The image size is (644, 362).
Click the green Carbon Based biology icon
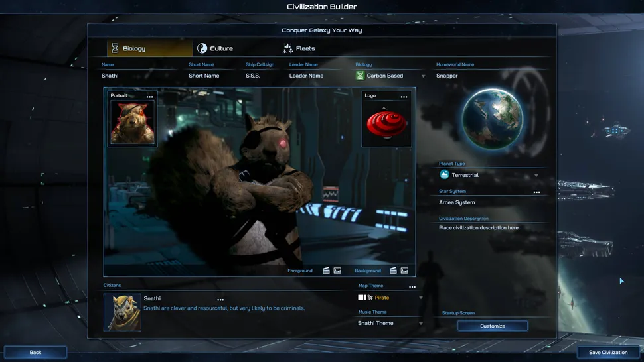click(x=361, y=76)
